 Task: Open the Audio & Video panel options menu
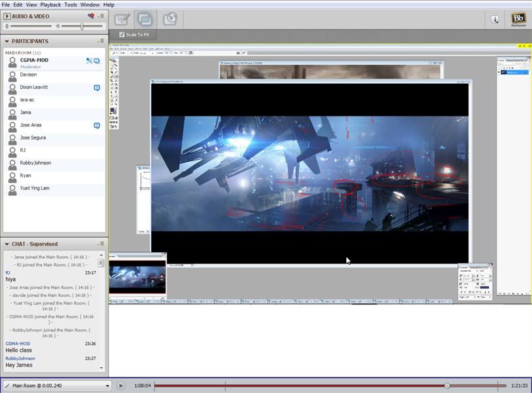pos(101,16)
